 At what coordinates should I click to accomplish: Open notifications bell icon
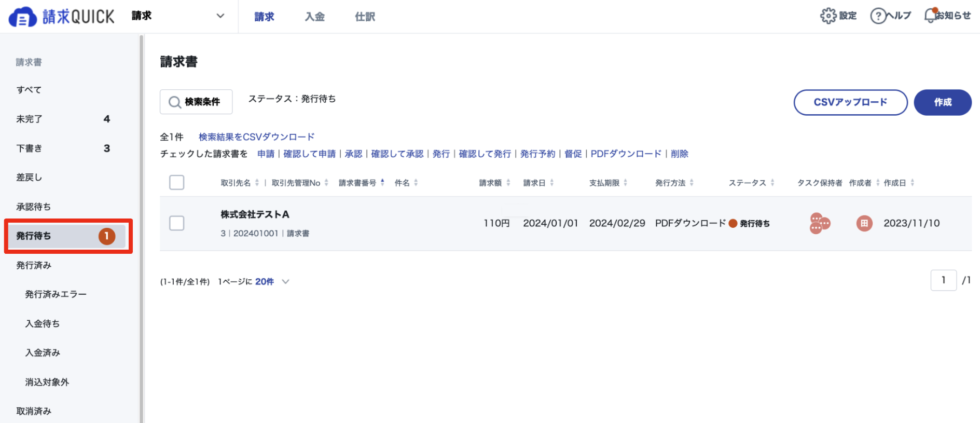point(931,16)
